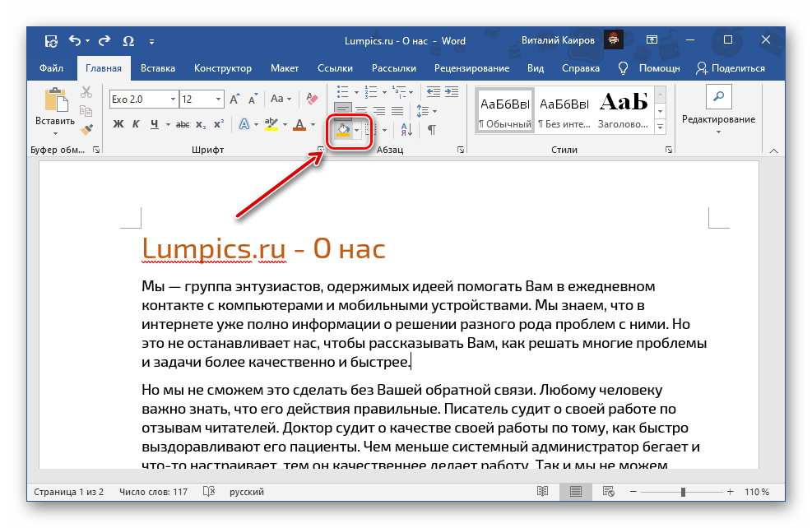The image size is (812, 528).
Task: Create a bulleted list
Action: [343, 92]
